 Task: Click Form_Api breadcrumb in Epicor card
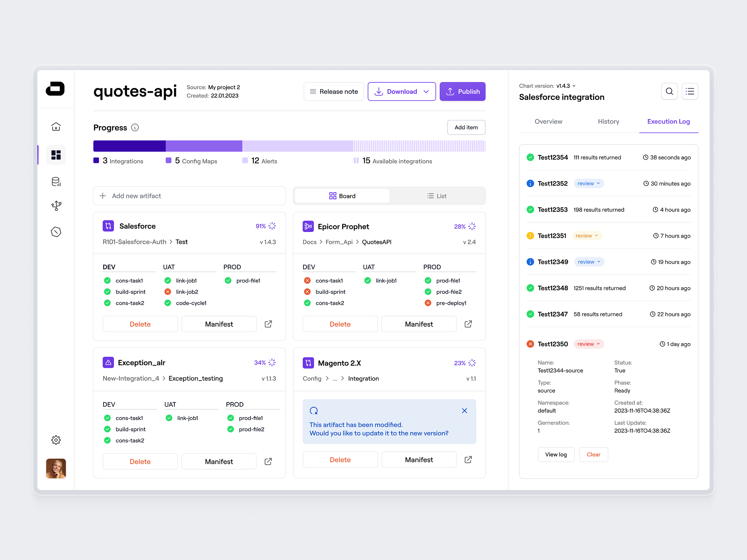pyautogui.click(x=339, y=242)
